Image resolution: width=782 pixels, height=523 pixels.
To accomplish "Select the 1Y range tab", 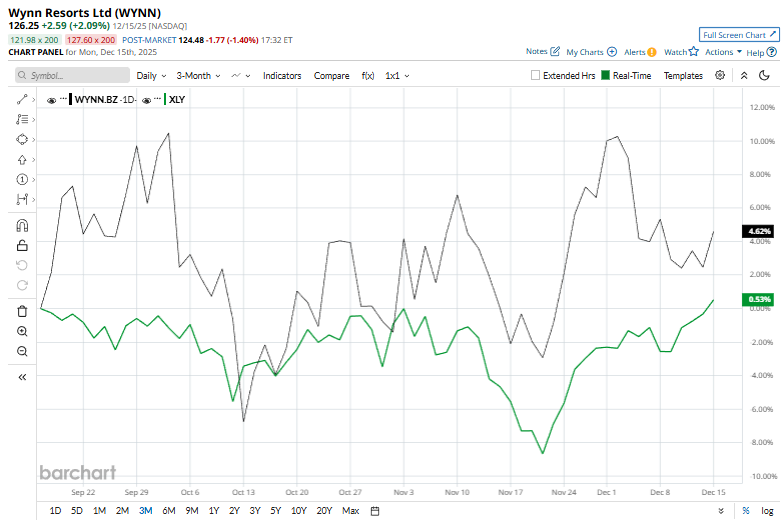I will [213, 511].
